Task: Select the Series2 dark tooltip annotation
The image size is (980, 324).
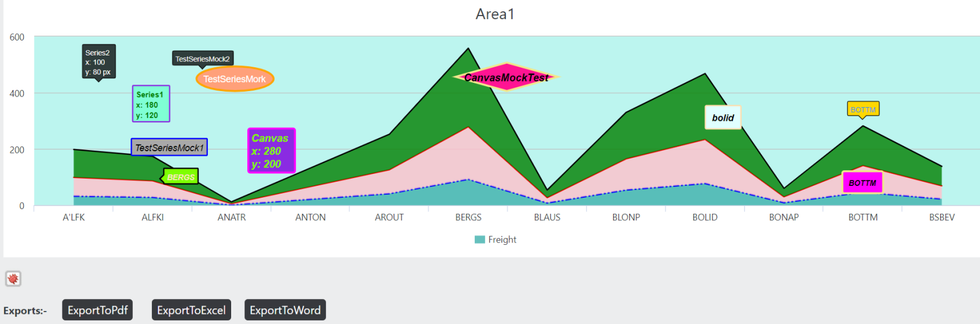Action: 99,62
